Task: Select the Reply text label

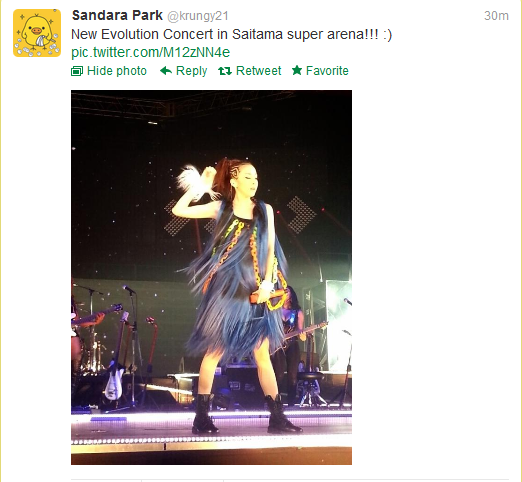Action: click(x=191, y=71)
